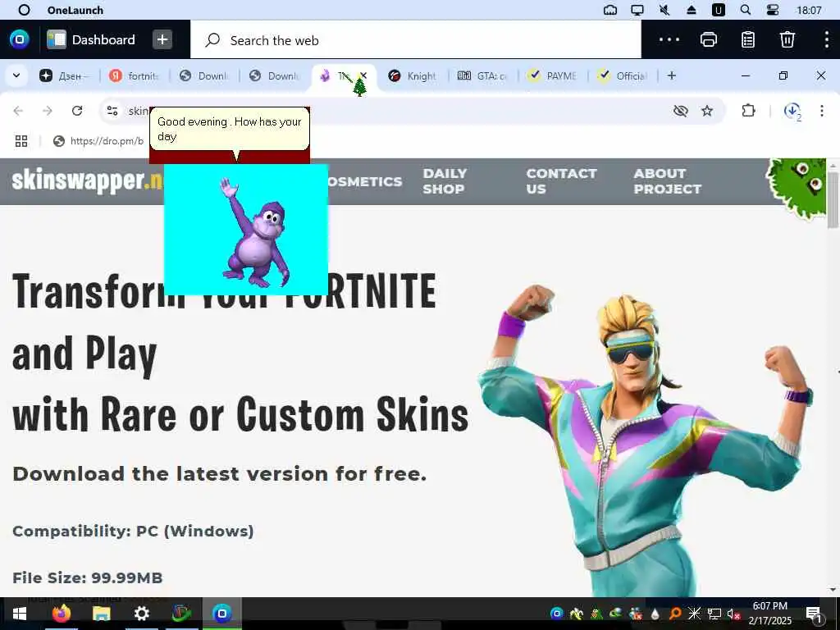Click the OneLaunch taskbar button
Viewport: 840px width, 630px height.
pos(221,614)
